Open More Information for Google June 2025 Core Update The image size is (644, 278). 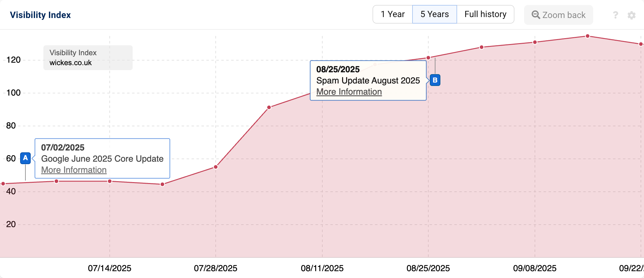pos(74,170)
